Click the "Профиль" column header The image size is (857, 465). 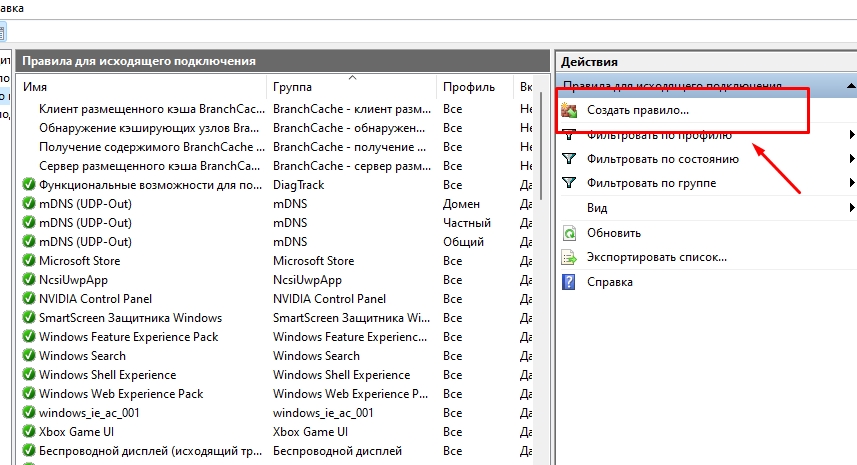click(x=475, y=87)
